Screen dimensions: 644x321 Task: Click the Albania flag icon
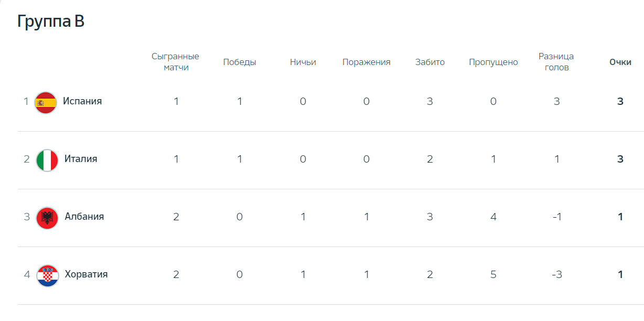(x=47, y=218)
